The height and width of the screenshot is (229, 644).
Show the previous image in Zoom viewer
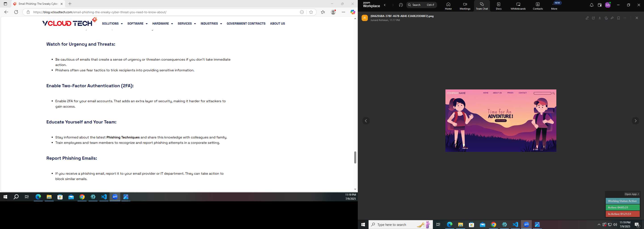coord(366,121)
